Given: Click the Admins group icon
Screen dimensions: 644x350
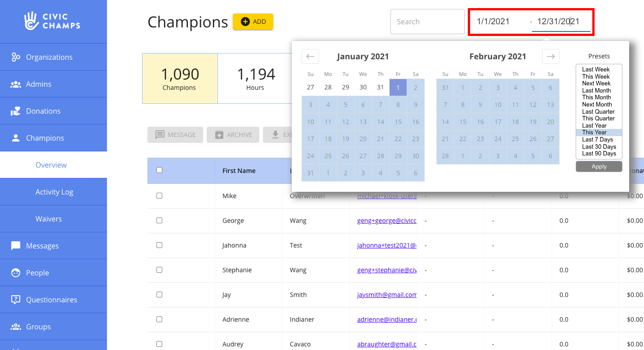Looking at the screenshot, I should tap(16, 84).
